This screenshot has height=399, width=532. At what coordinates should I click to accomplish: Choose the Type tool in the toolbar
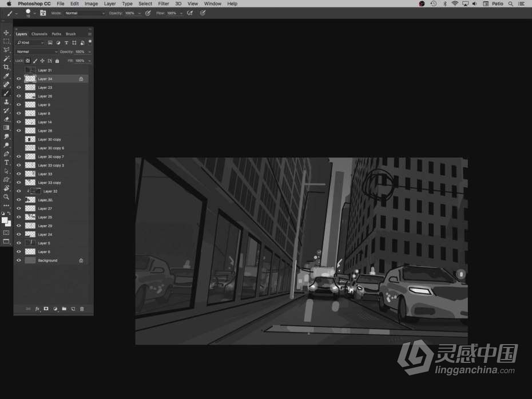[x=6, y=163]
